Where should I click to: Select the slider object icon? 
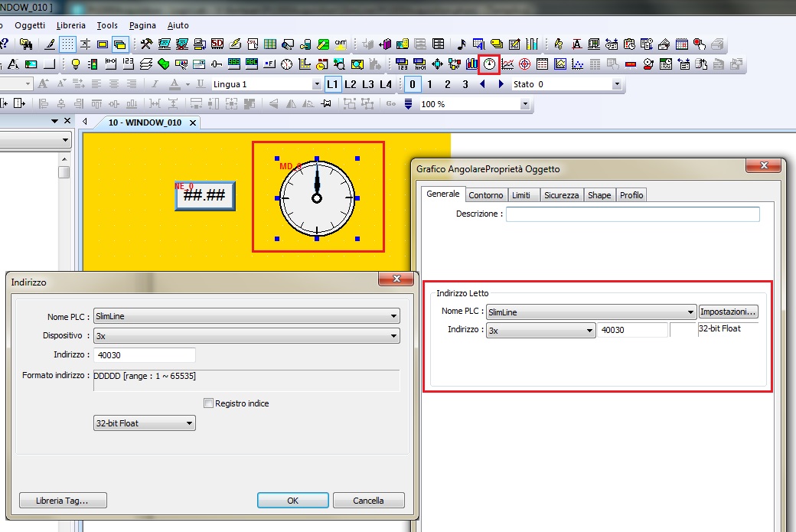click(x=217, y=64)
